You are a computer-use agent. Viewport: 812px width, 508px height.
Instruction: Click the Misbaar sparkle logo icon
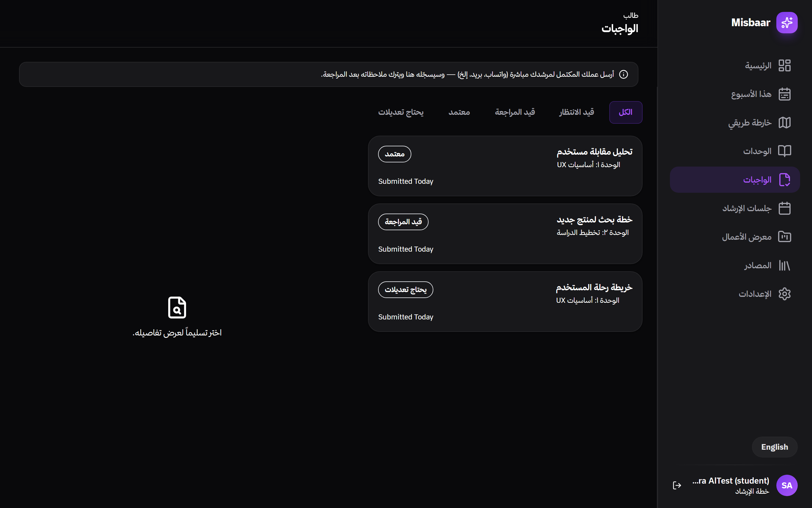click(786, 23)
